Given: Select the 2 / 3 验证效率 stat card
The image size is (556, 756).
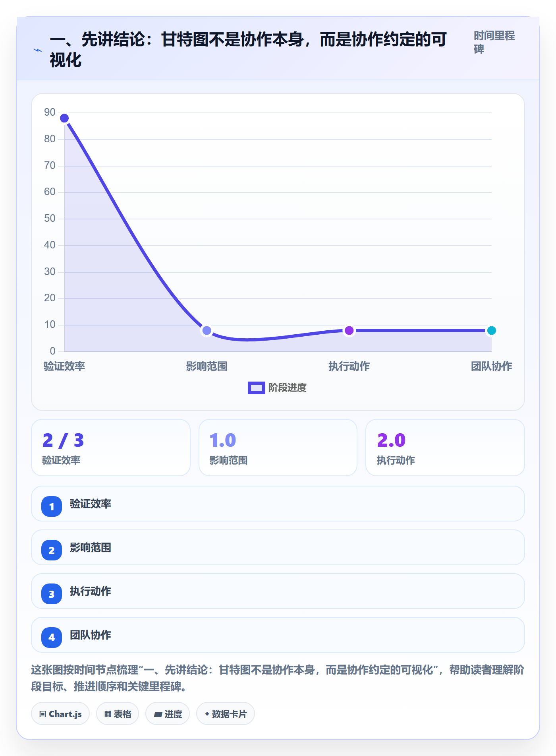Looking at the screenshot, I should (111, 448).
